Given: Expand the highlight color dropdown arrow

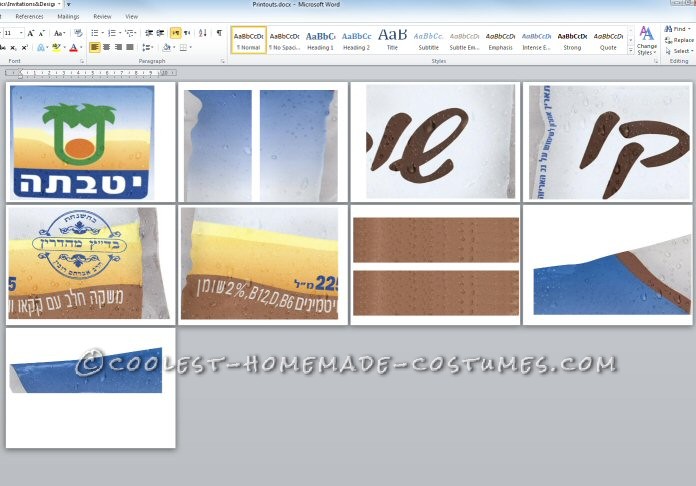Looking at the screenshot, I should pos(64,47).
